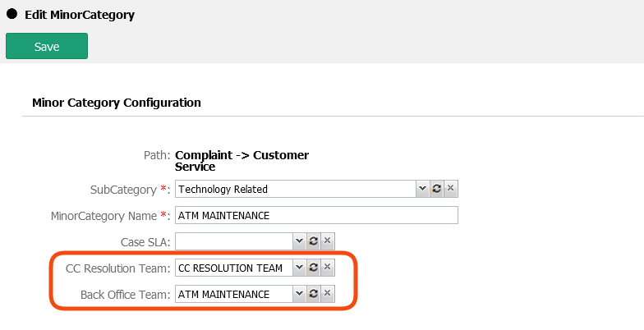Click into the Technology Related combo text
This screenshot has height=330, width=644.
pyautogui.click(x=296, y=189)
